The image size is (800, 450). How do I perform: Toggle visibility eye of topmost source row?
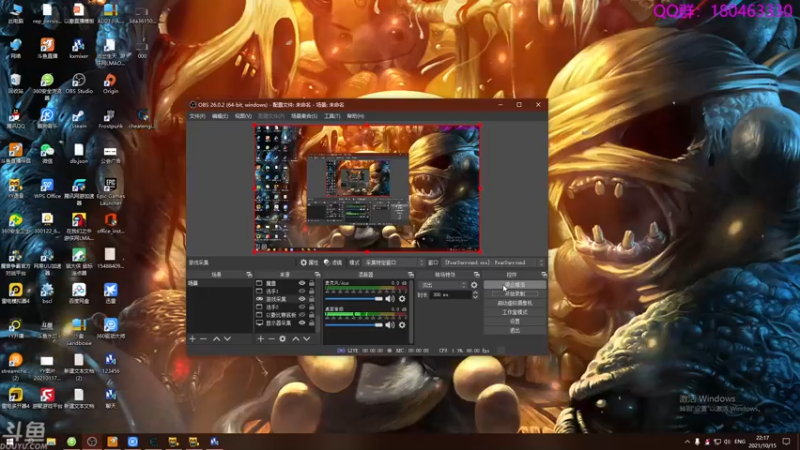(x=302, y=283)
